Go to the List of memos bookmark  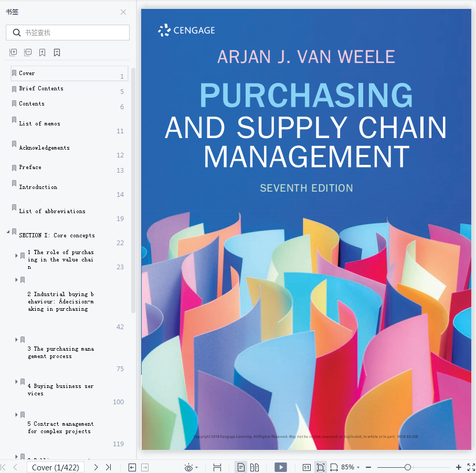[39, 123]
